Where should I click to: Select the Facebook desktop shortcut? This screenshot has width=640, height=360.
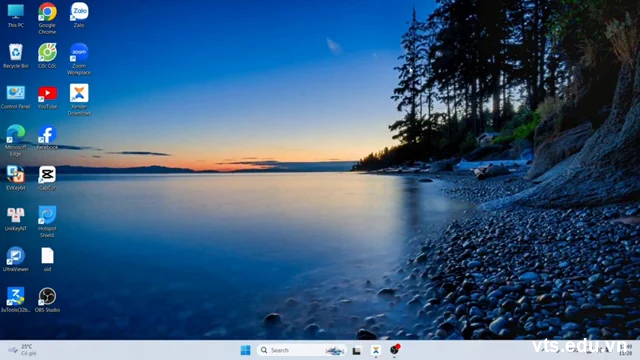tap(47, 138)
